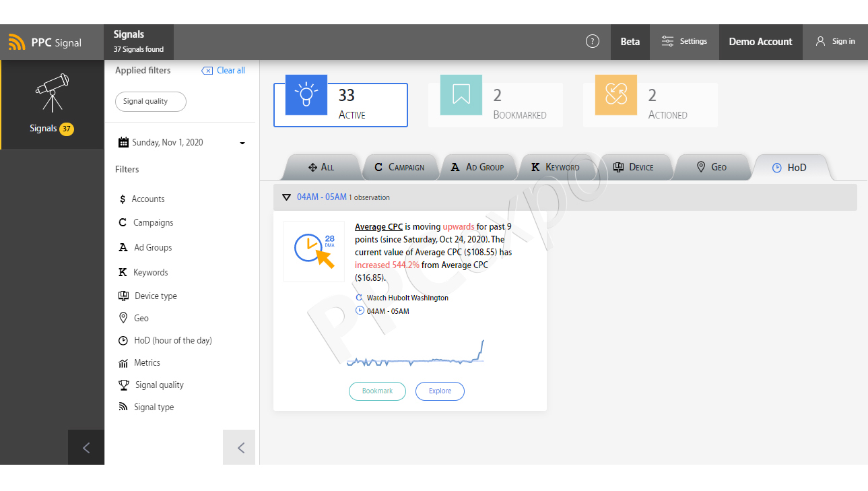
Task: Click the lightbulb Active icon
Action: pos(306,95)
